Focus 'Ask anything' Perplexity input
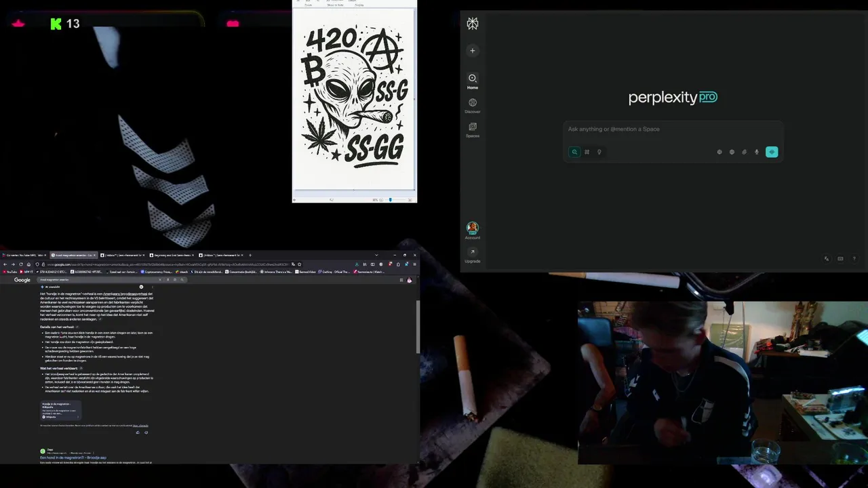 [x=675, y=129]
